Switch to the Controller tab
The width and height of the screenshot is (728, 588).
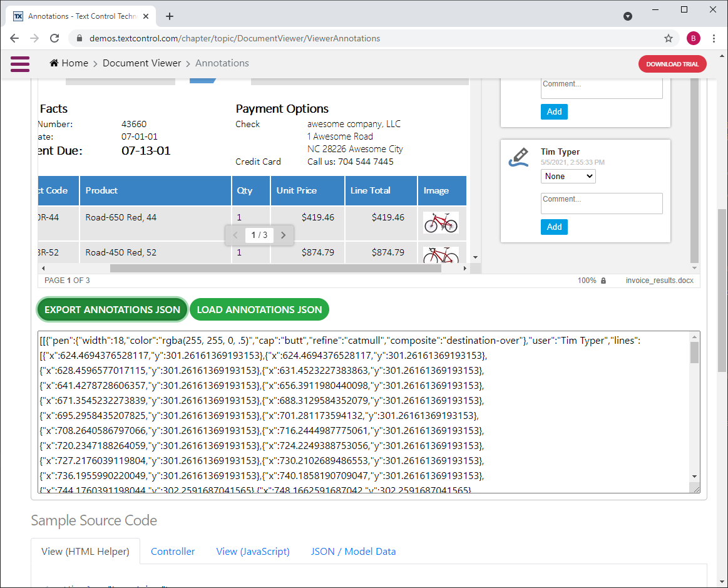(173, 551)
